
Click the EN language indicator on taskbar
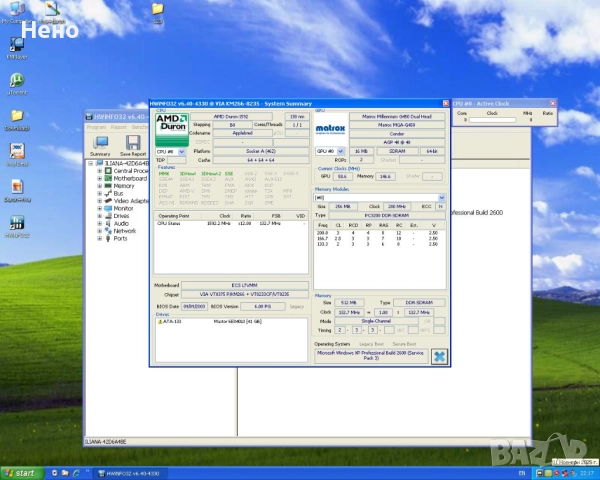point(522,473)
